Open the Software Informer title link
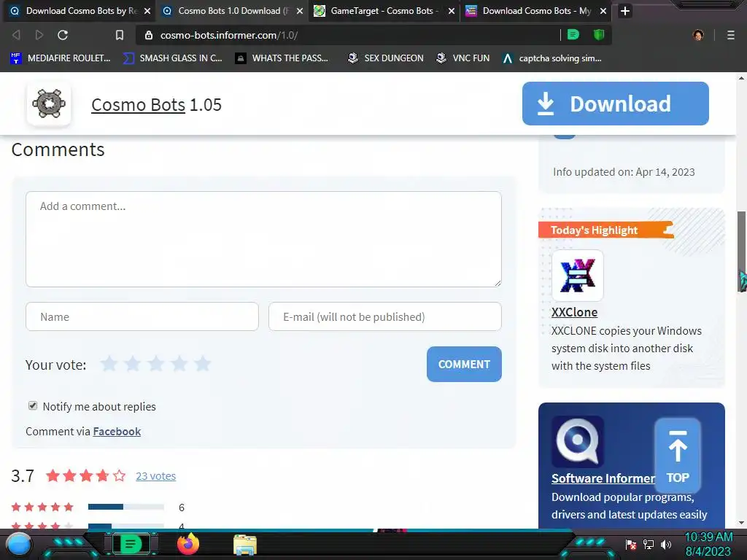 click(x=603, y=478)
